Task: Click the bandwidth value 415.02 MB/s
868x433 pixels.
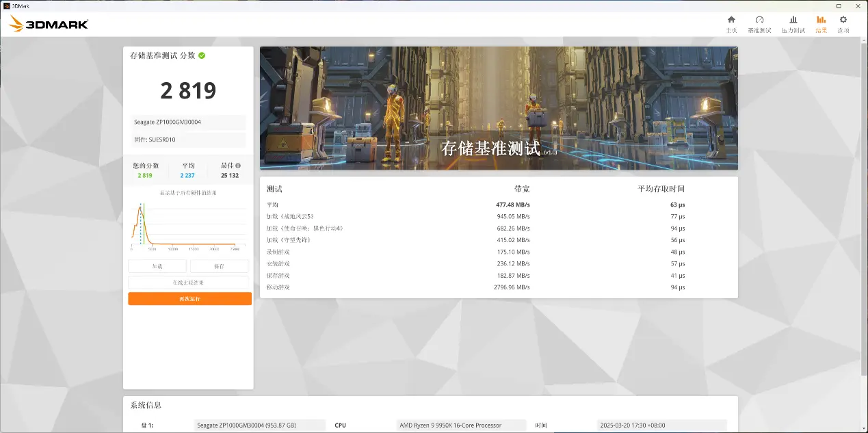Action: click(513, 240)
